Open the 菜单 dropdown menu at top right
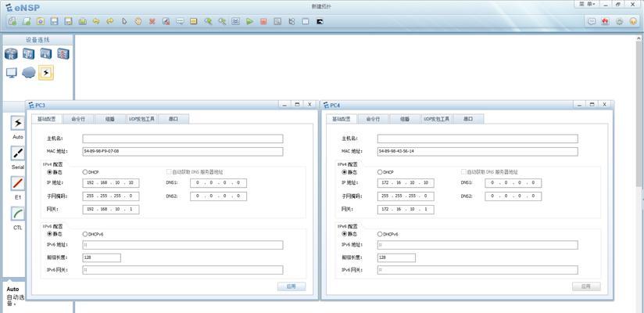This screenshot has width=644, height=313. point(587,4)
